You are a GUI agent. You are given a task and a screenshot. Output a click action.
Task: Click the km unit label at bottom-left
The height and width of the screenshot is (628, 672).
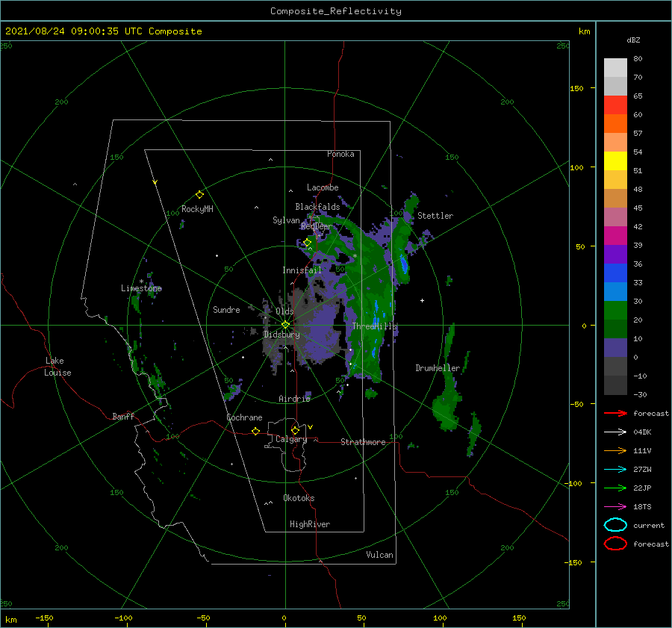coord(11,620)
